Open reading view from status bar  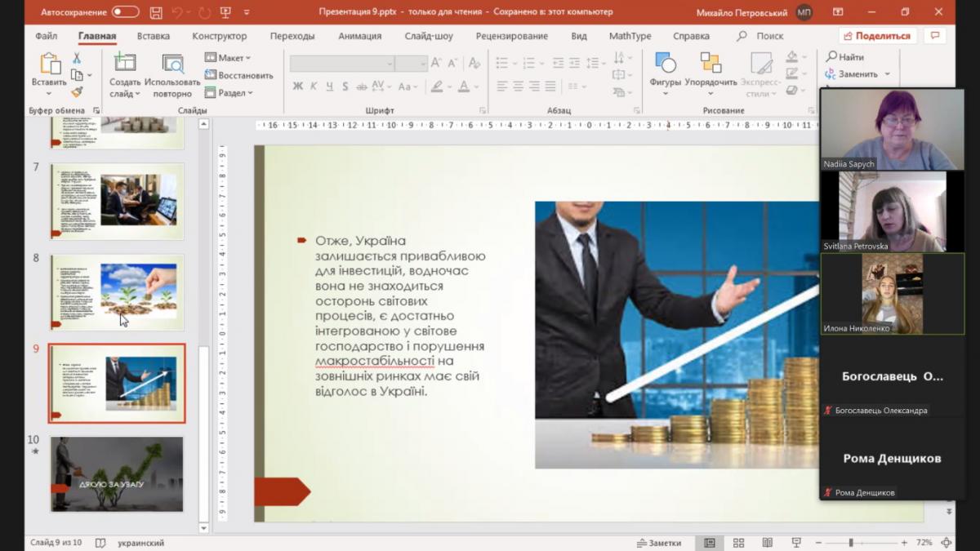[x=767, y=543]
